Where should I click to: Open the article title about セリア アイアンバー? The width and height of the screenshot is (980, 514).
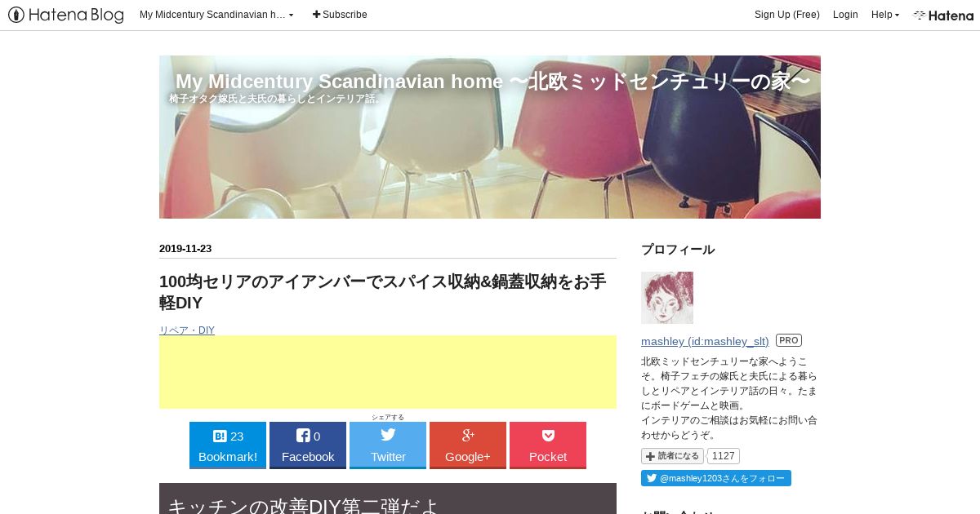coord(382,292)
